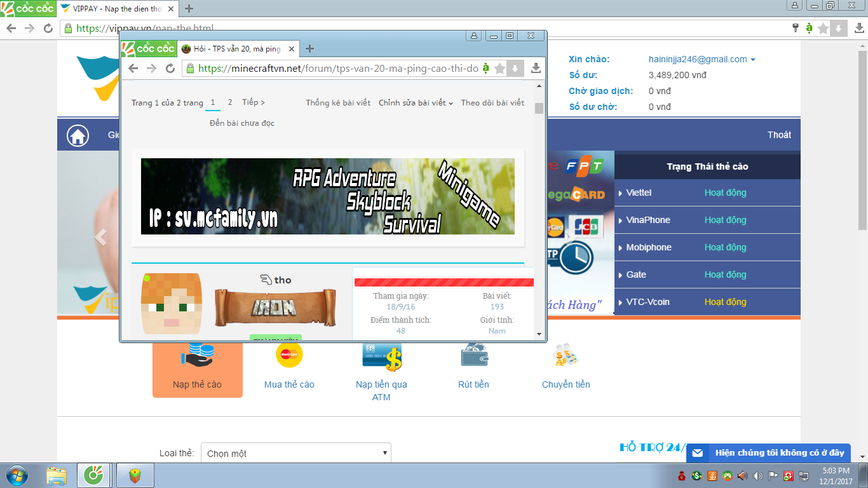This screenshot has height=488, width=868.
Task: Click Forward in the minecraftvn window
Action: pyautogui.click(x=151, y=69)
